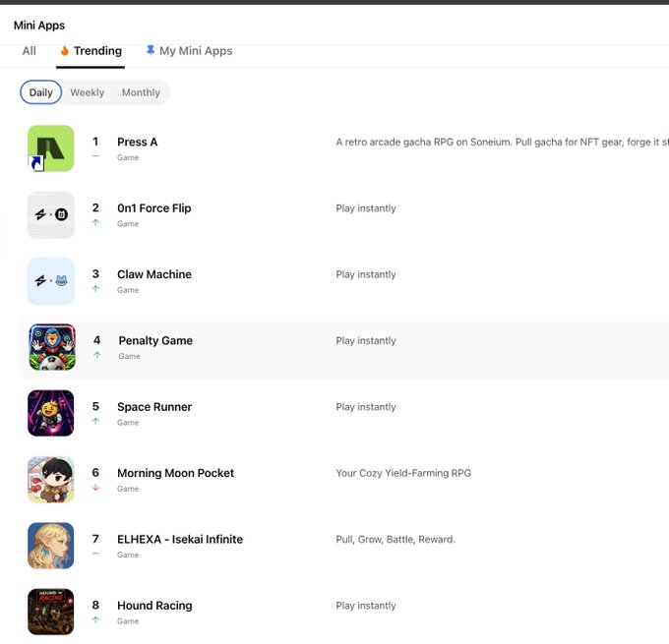Screen dimensions: 669x644
Task: Click Press A's retro arcade gacha description
Action: tap(502, 142)
